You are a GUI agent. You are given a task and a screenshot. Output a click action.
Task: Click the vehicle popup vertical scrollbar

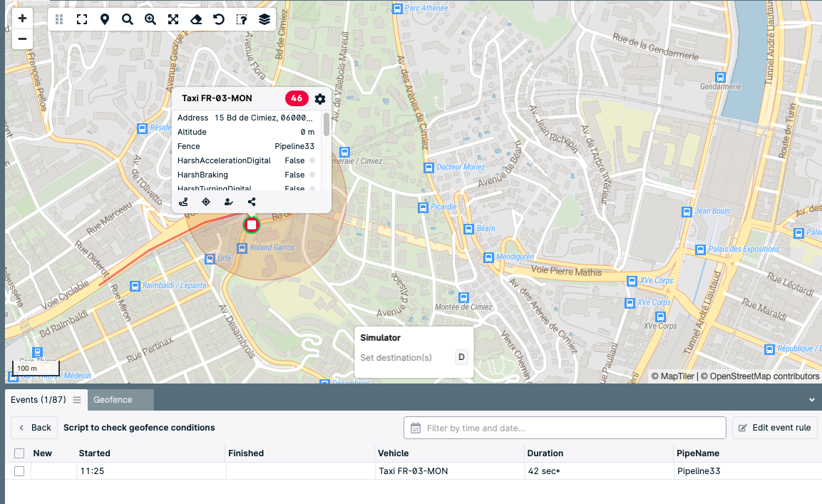coord(327,125)
